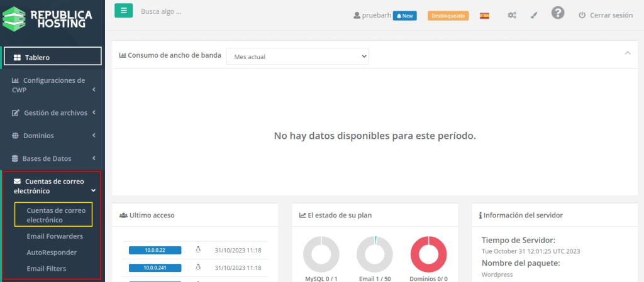Open Email Forwarders submenu item

pyautogui.click(x=55, y=236)
